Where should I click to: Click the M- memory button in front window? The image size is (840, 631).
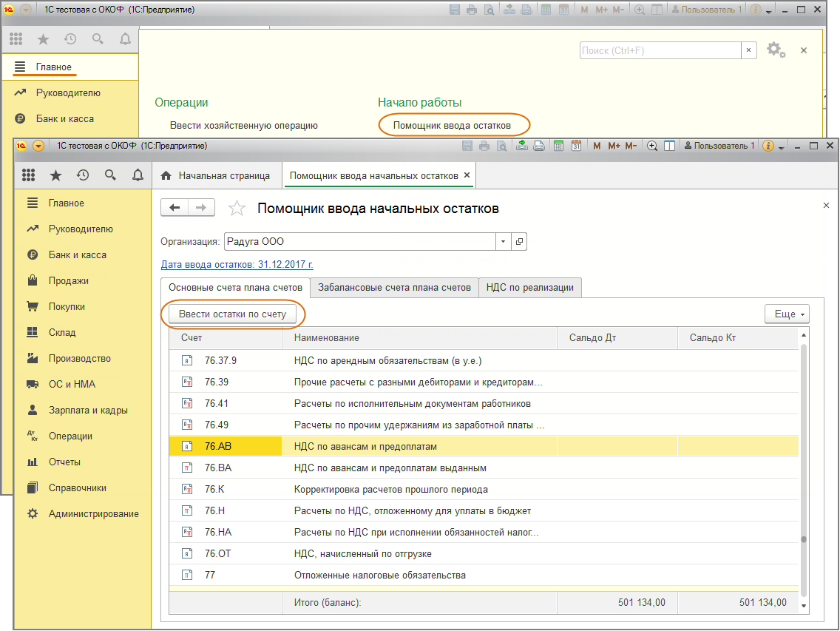pos(631,146)
